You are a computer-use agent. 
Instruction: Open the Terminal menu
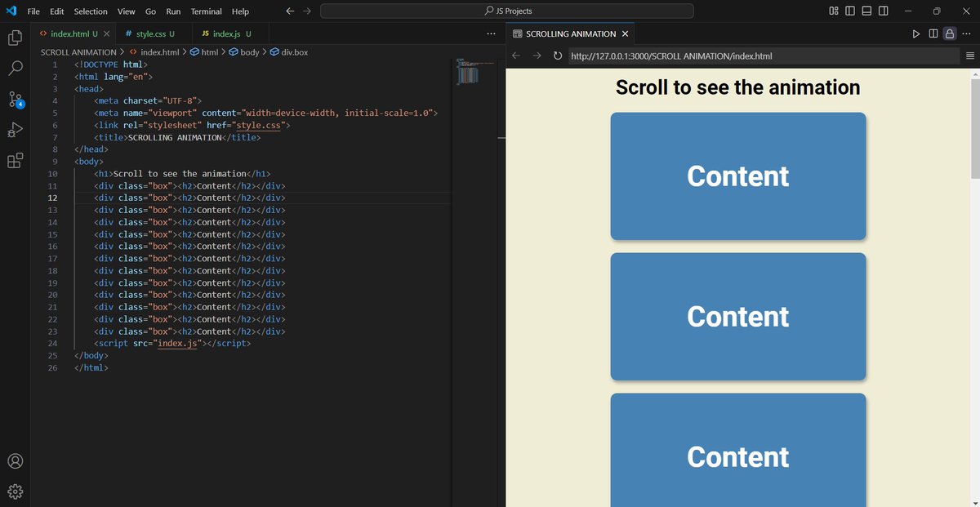pyautogui.click(x=207, y=11)
